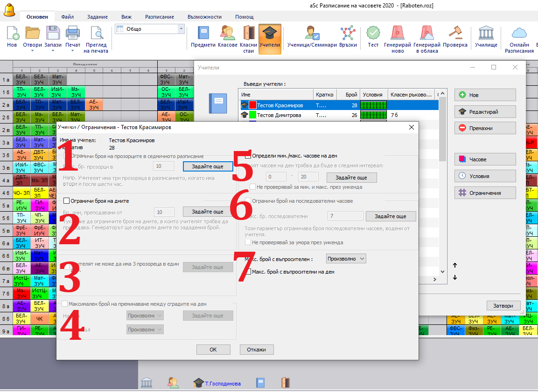Select teacher row Тестов Димитрова
The width and height of the screenshot is (538, 392).
click(x=279, y=115)
